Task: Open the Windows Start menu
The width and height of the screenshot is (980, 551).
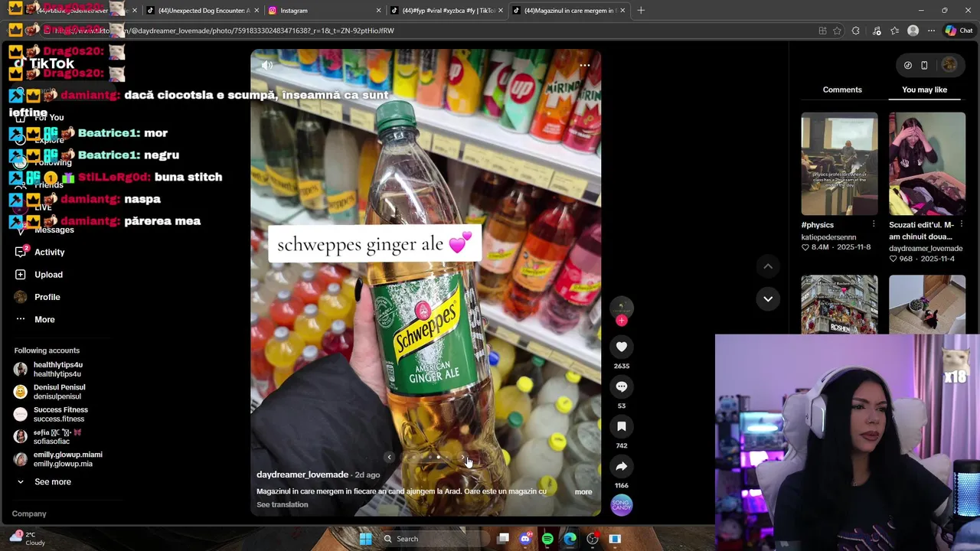Action: tap(366, 539)
